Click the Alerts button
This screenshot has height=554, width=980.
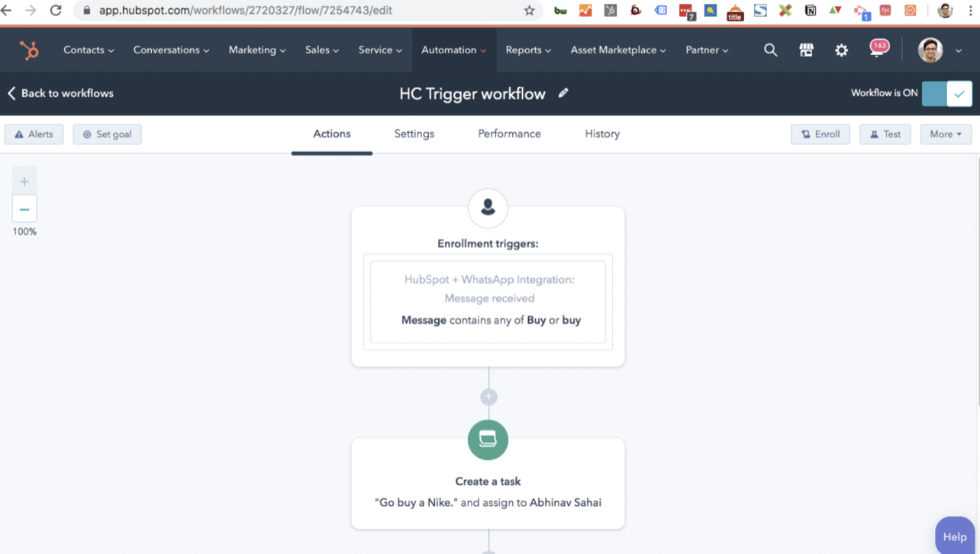34,134
